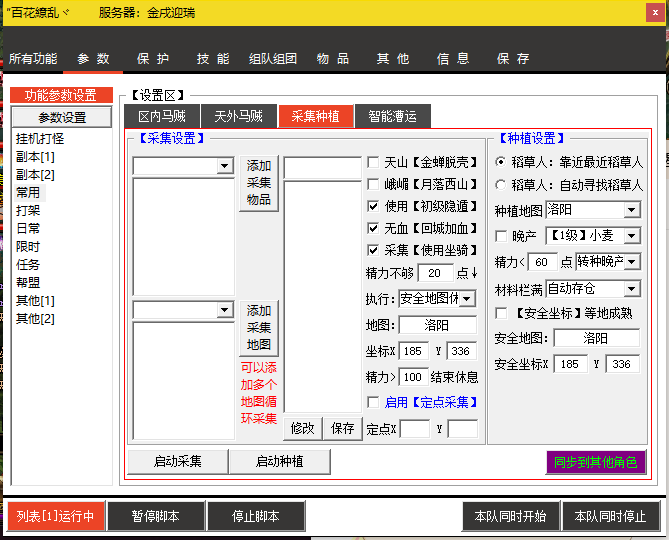Click the 启动采集 button
The width and height of the screenshot is (669, 540).
(177, 462)
